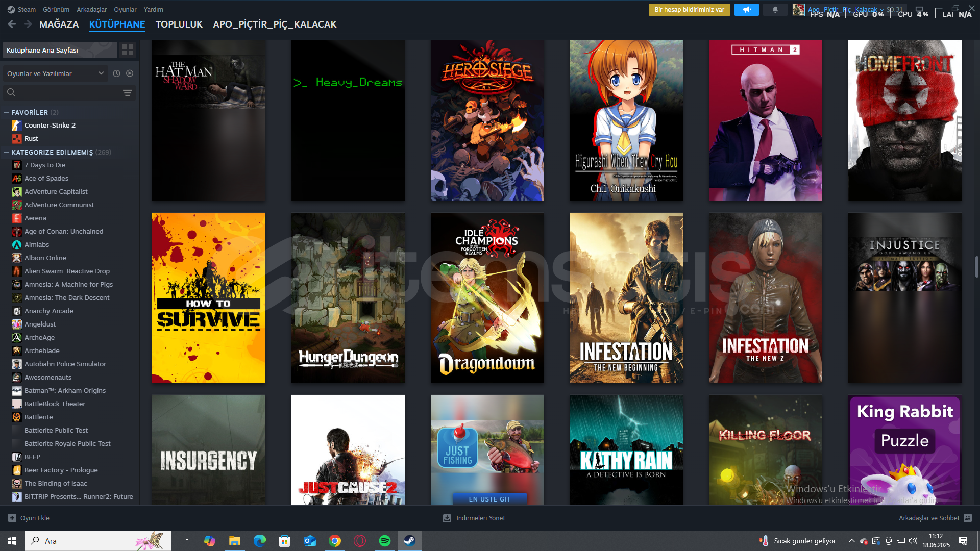The width and height of the screenshot is (980, 551).
Task: Sort library by recent activity clock icon
Action: pyautogui.click(x=116, y=73)
